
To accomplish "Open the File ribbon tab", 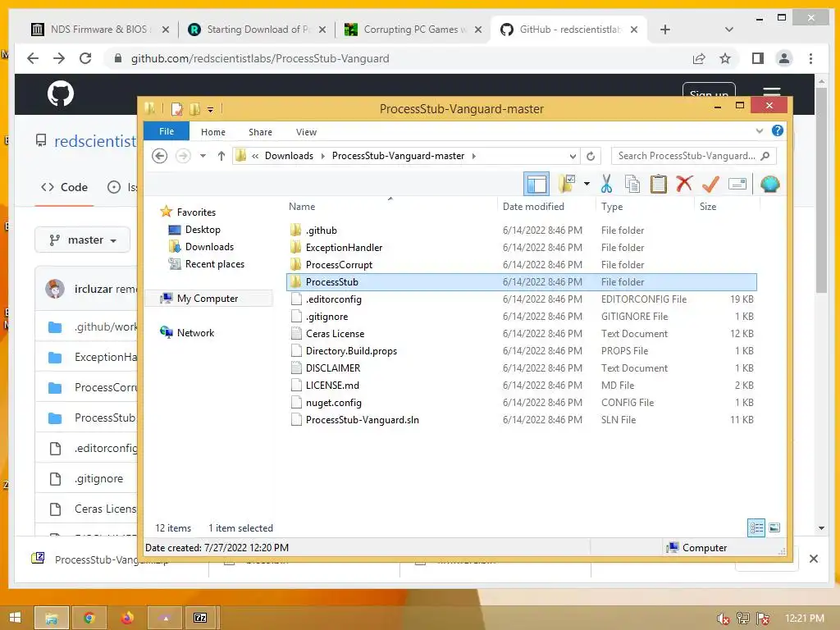I will click(x=166, y=131).
